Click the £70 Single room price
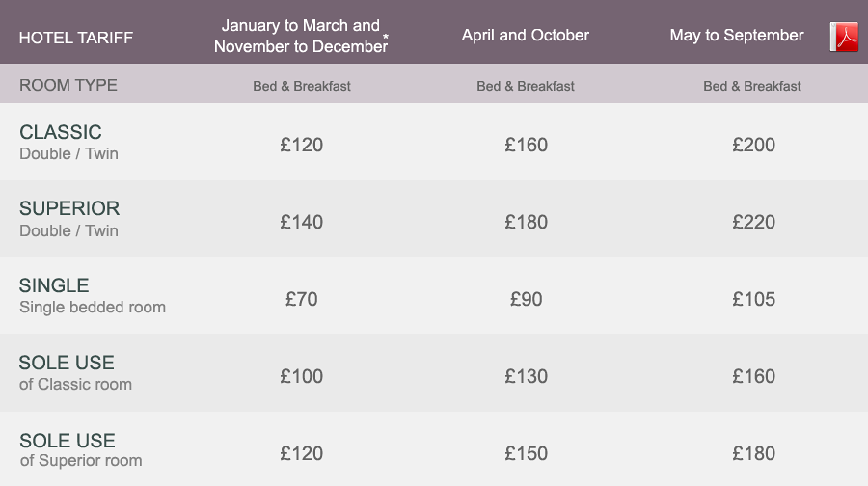 pyautogui.click(x=301, y=299)
